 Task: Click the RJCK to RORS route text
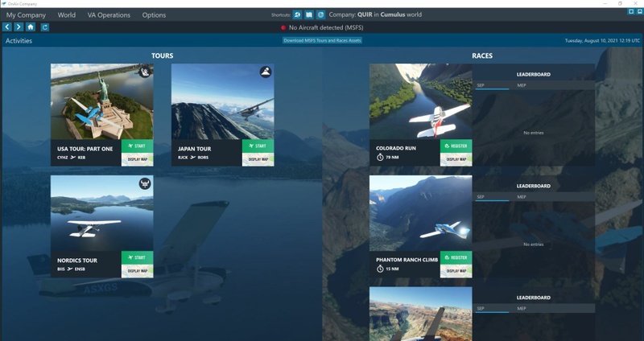click(193, 158)
